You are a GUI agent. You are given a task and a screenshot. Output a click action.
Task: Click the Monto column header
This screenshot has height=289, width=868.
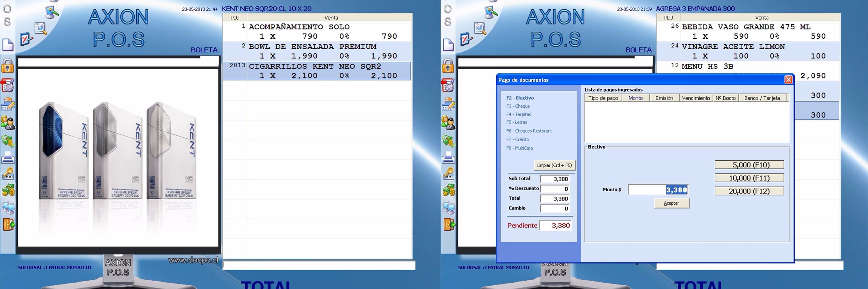tap(635, 98)
